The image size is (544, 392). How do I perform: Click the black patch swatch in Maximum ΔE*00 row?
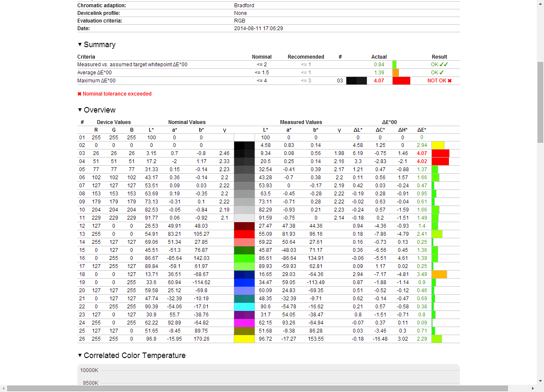point(357,81)
